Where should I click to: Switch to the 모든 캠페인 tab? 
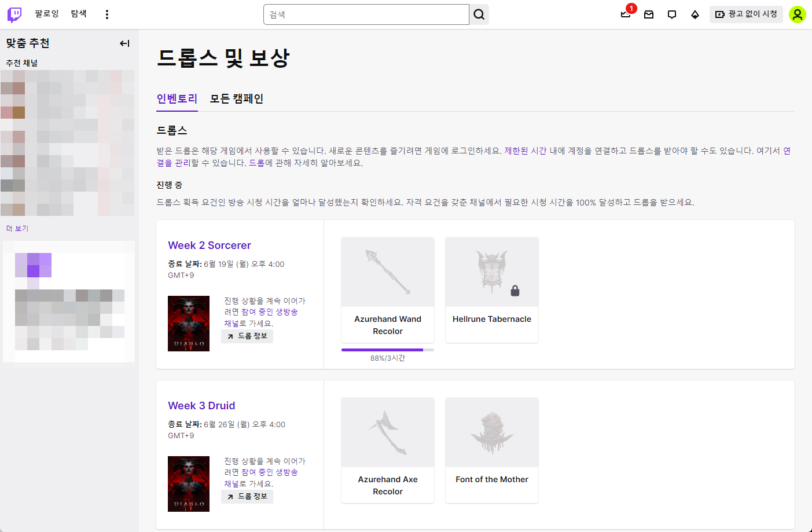click(237, 99)
